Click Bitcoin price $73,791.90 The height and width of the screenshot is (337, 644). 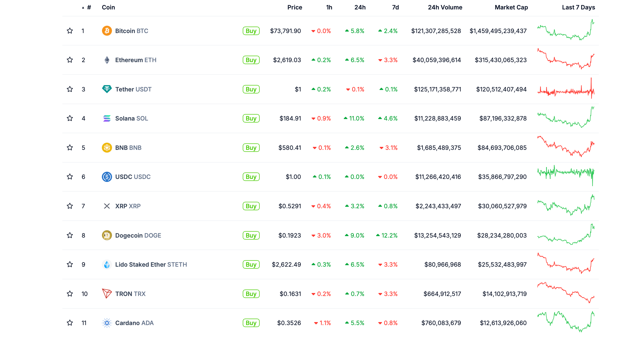(x=285, y=31)
